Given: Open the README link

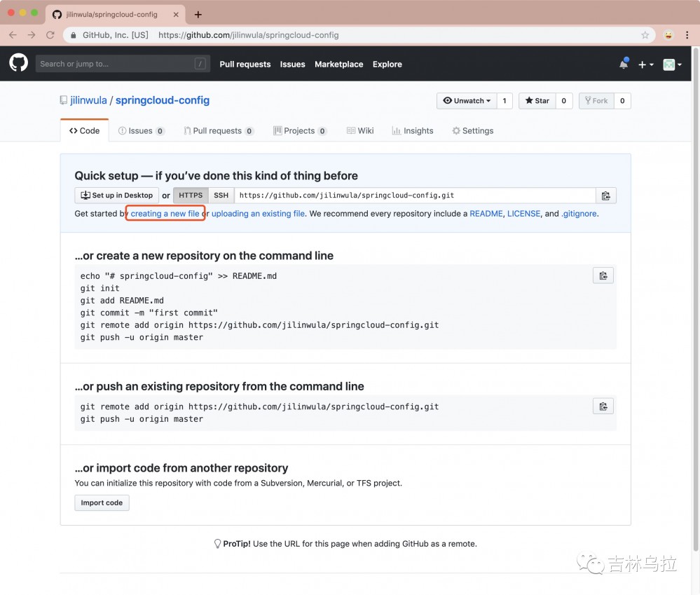Looking at the screenshot, I should (486, 213).
